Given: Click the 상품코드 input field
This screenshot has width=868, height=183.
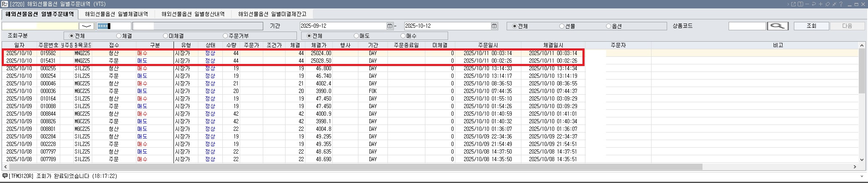Looking at the screenshot, I should [747, 26].
